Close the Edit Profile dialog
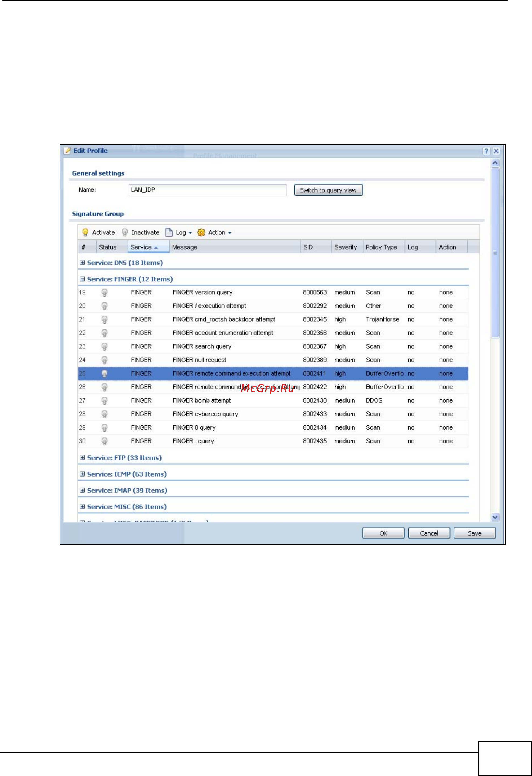 [x=496, y=151]
